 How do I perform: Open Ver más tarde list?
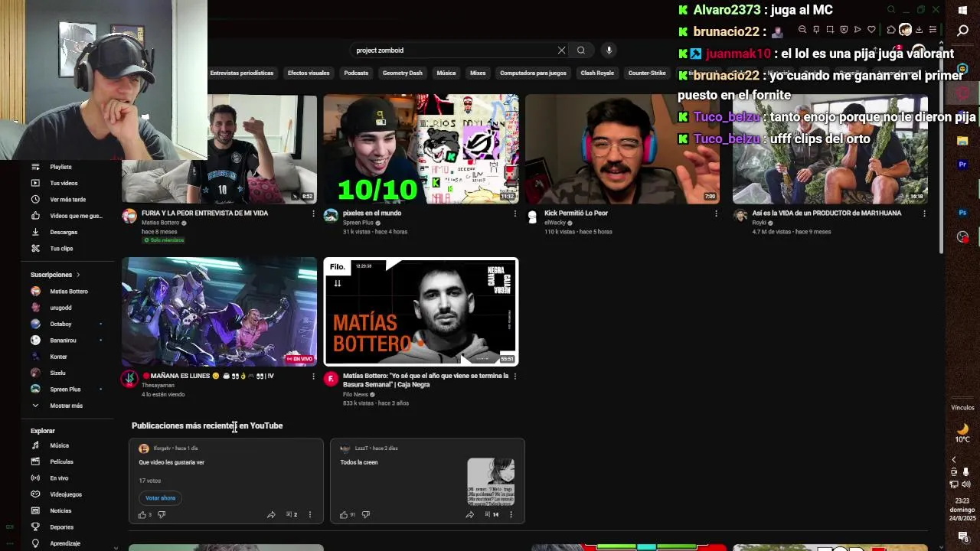67,199
